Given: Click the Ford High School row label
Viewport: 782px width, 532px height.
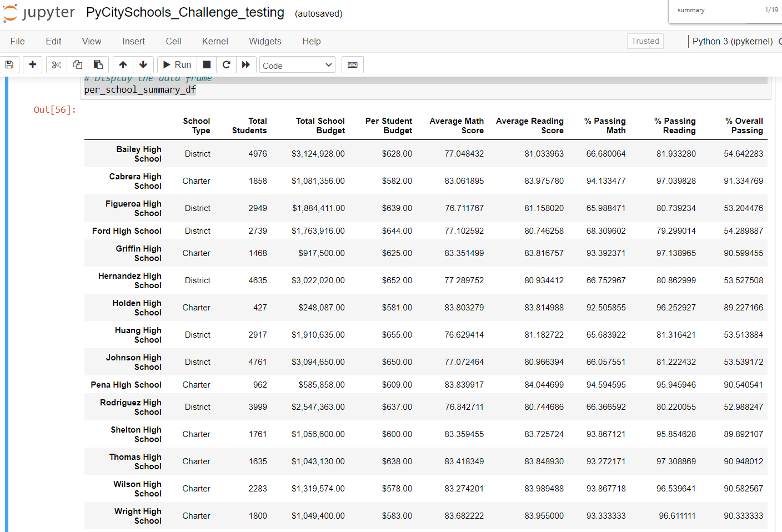Looking at the screenshot, I should click(127, 231).
